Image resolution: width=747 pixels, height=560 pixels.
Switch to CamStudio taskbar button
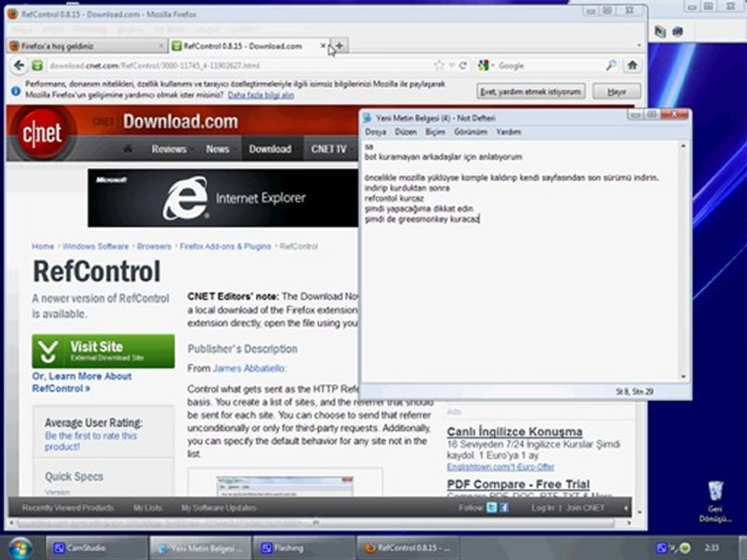point(96,548)
